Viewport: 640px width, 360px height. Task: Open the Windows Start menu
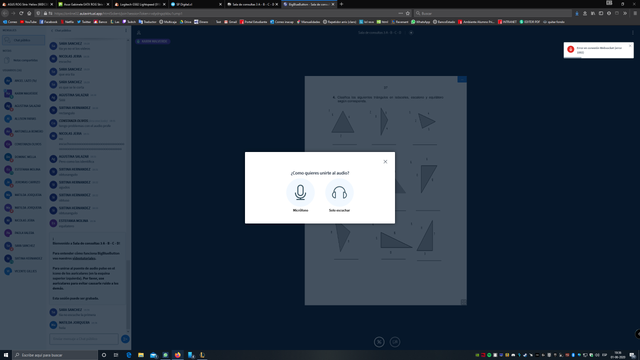pyautogui.click(x=6, y=355)
